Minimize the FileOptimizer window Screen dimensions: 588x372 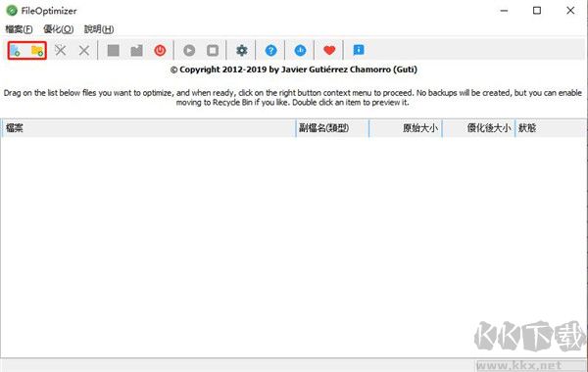504,11
